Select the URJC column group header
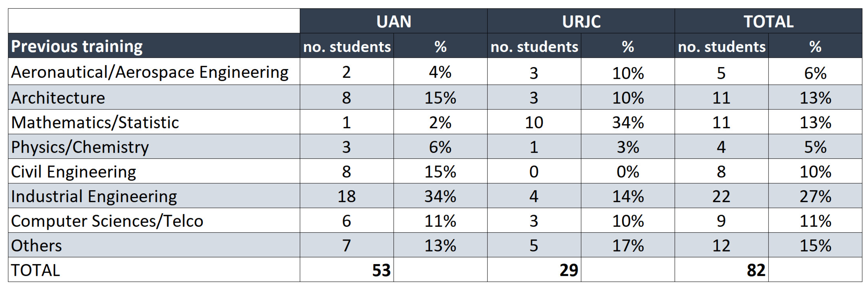 [581, 22]
